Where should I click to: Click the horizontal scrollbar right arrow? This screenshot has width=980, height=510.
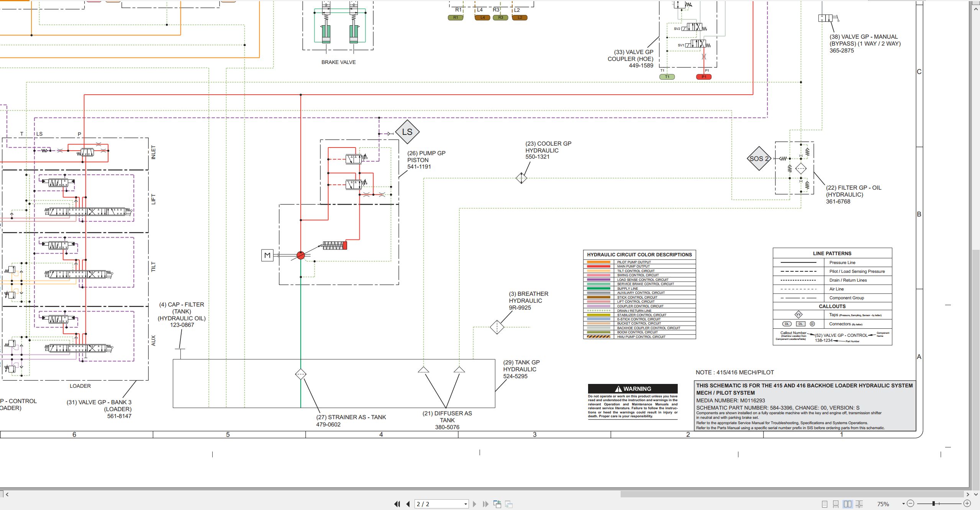point(968,494)
